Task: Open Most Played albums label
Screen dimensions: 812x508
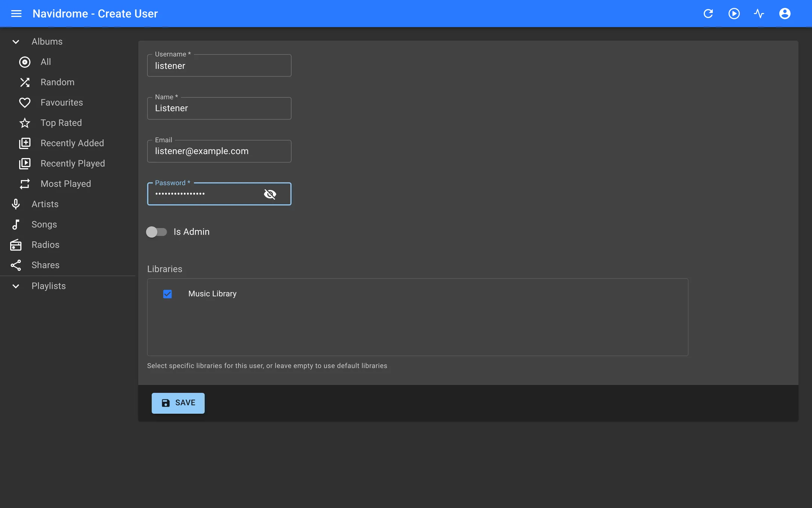Action: 66,184
